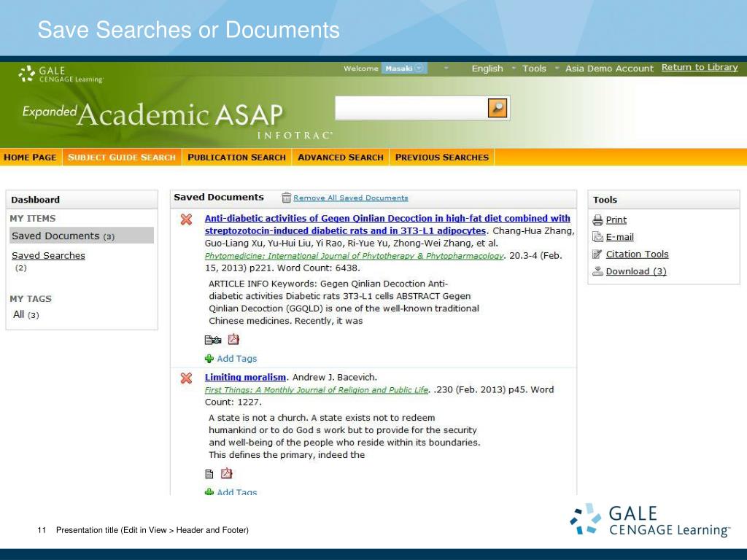Open the Phytomedicine journal link
Screen dimensions: 747x560
pyautogui.click(x=354, y=256)
